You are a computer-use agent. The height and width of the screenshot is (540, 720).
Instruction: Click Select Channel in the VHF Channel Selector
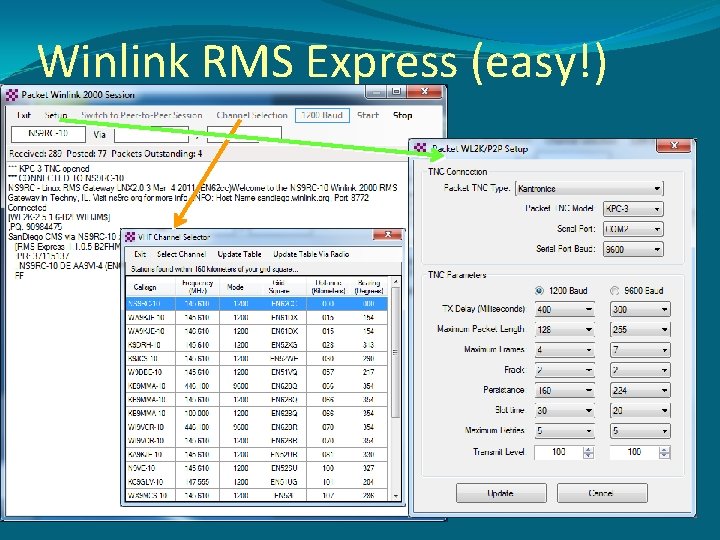181,254
